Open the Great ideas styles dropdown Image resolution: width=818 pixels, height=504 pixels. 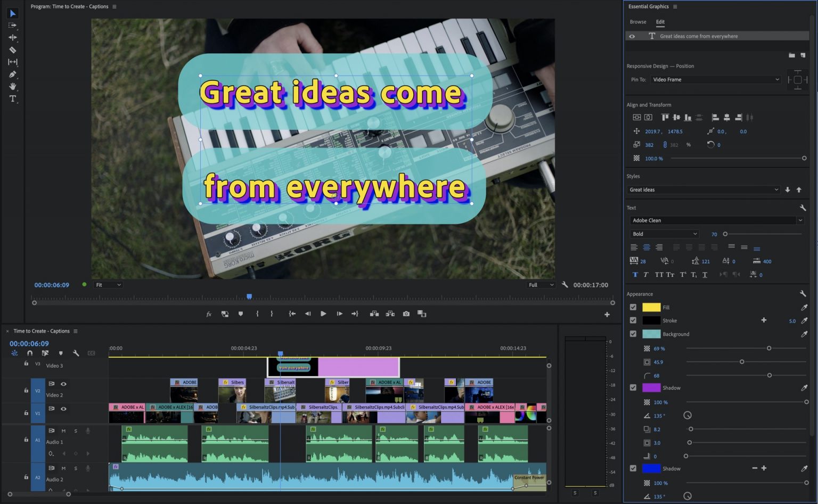tap(703, 189)
